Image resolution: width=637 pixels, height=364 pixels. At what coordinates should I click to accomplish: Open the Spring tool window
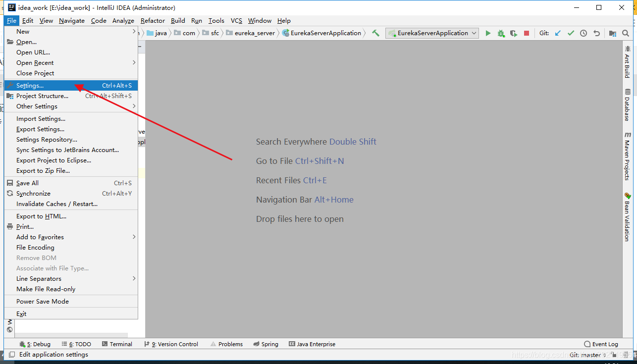coord(265,344)
